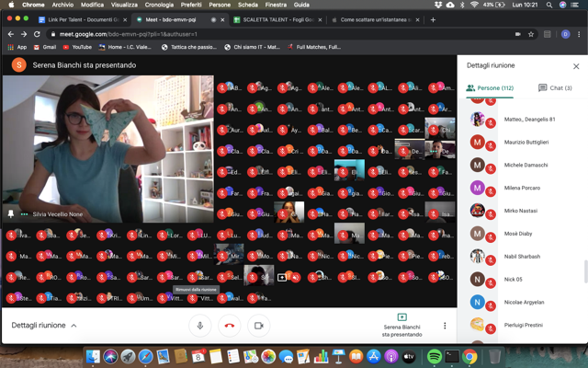This screenshot has height=368, width=588.
Task: Bookmark page with the star icon
Action: 531,34
